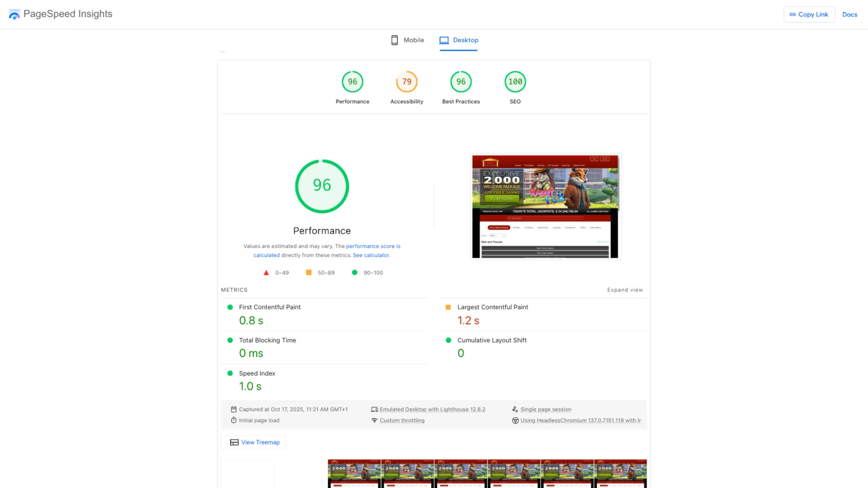Image resolution: width=868 pixels, height=488 pixels.
Task: Click the desktop computer icon
Action: click(x=444, y=40)
